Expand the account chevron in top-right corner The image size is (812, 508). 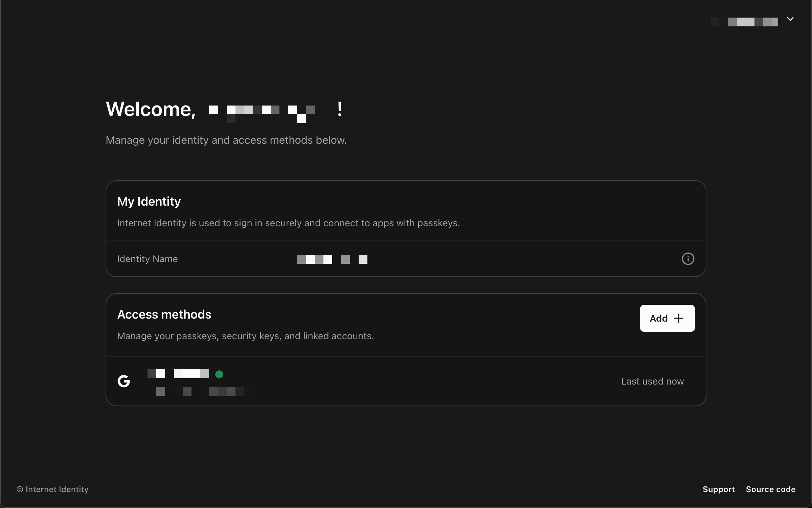pos(790,19)
